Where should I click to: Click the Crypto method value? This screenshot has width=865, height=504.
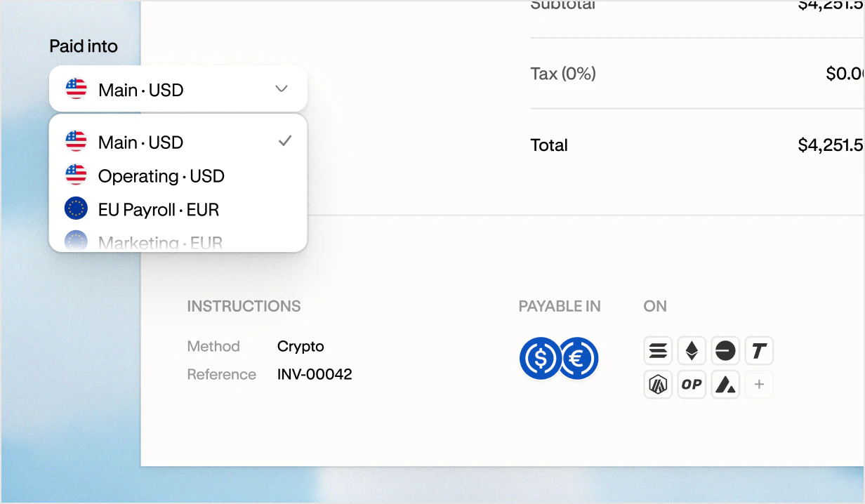(301, 346)
